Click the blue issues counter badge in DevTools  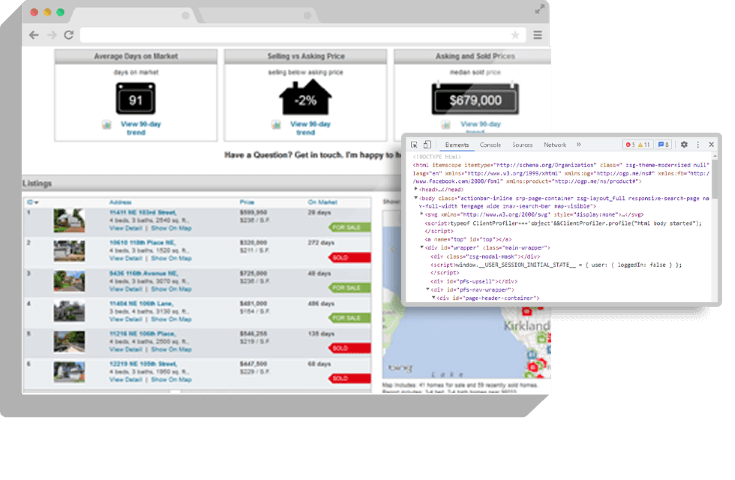[663, 145]
